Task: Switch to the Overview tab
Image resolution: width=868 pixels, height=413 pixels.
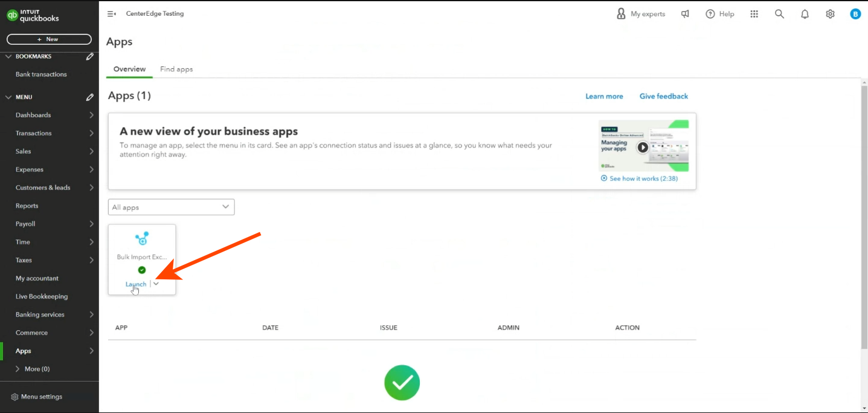Action: (x=129, y=69)
